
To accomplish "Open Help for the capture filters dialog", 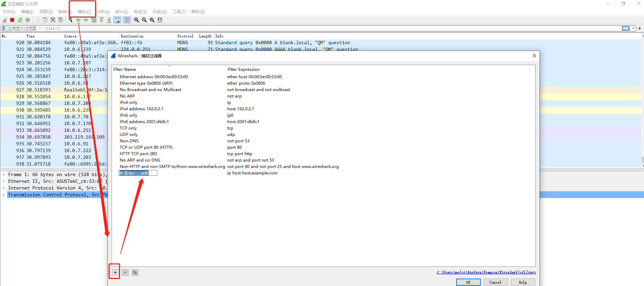I will pyautogui.click(x=523, y=282).
